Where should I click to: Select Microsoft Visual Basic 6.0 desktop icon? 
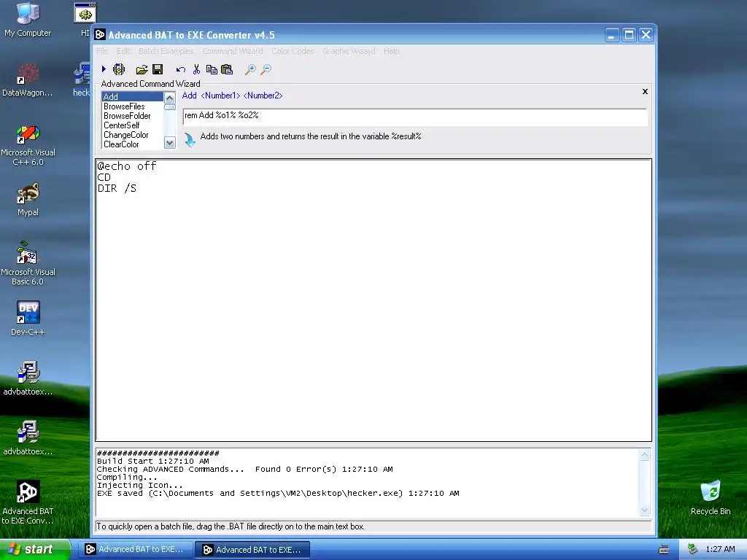tap(28, 263)
